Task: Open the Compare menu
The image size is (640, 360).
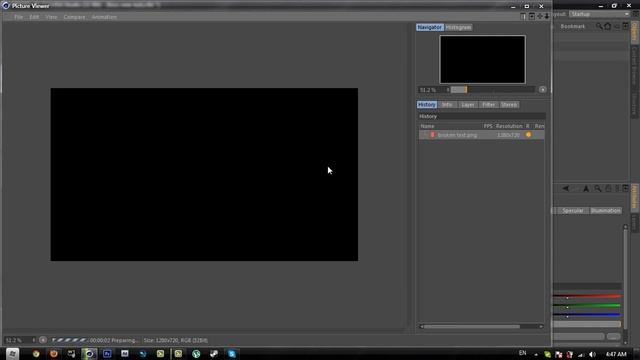Action: pos(74,17)
